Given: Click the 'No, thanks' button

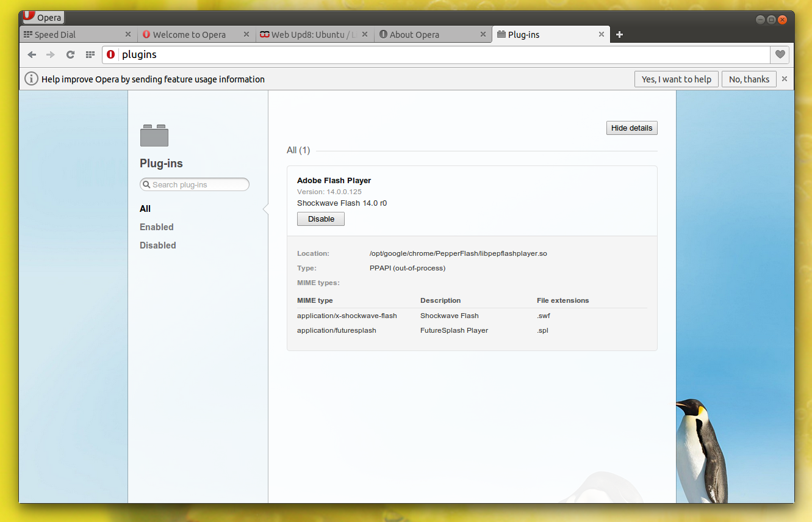Looking at the screenshot, I should tap(749, 79).
